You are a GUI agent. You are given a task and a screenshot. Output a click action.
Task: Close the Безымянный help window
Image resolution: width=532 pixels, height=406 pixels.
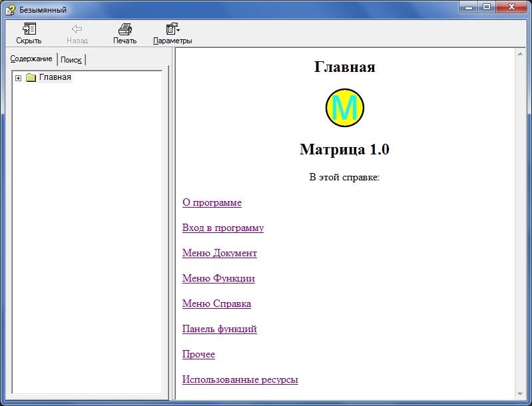(511, 7)
